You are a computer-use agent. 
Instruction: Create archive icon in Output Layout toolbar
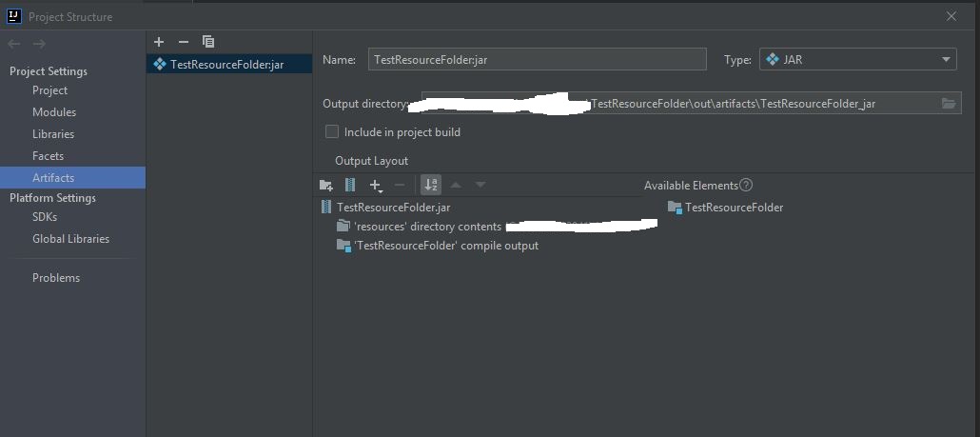350,185
